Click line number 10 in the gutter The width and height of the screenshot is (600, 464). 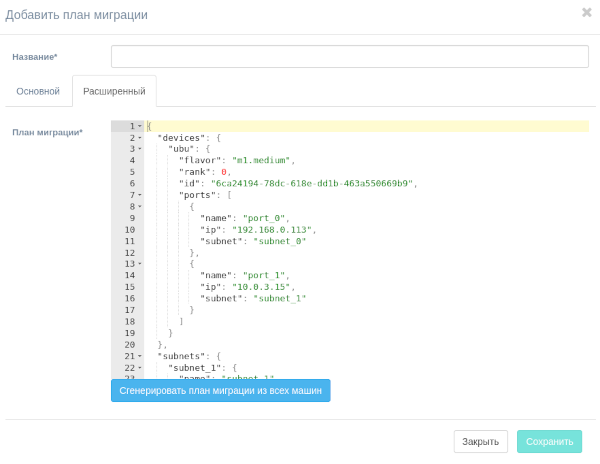click(129, 229)
